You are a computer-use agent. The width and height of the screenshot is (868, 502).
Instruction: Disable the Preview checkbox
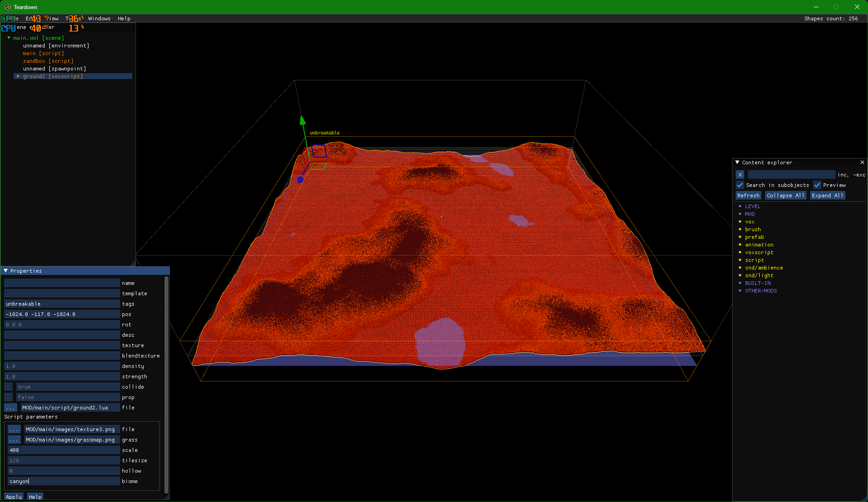pyautogui.click(x=817, y=185)
